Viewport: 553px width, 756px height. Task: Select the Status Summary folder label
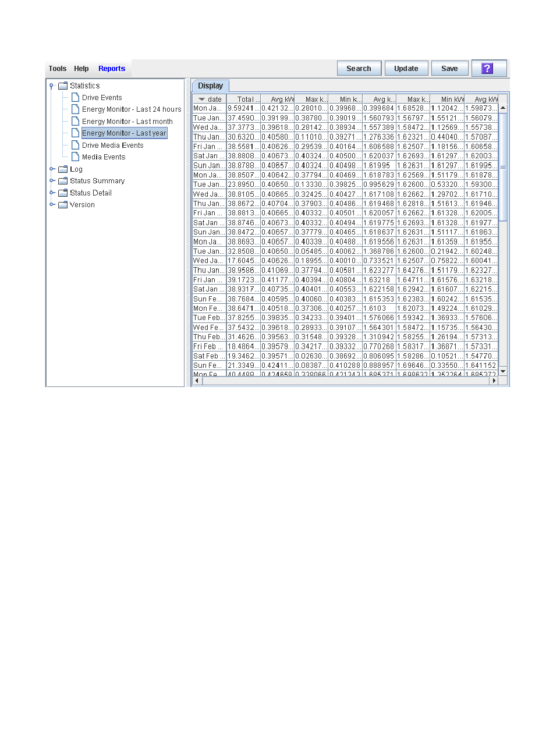97,181
